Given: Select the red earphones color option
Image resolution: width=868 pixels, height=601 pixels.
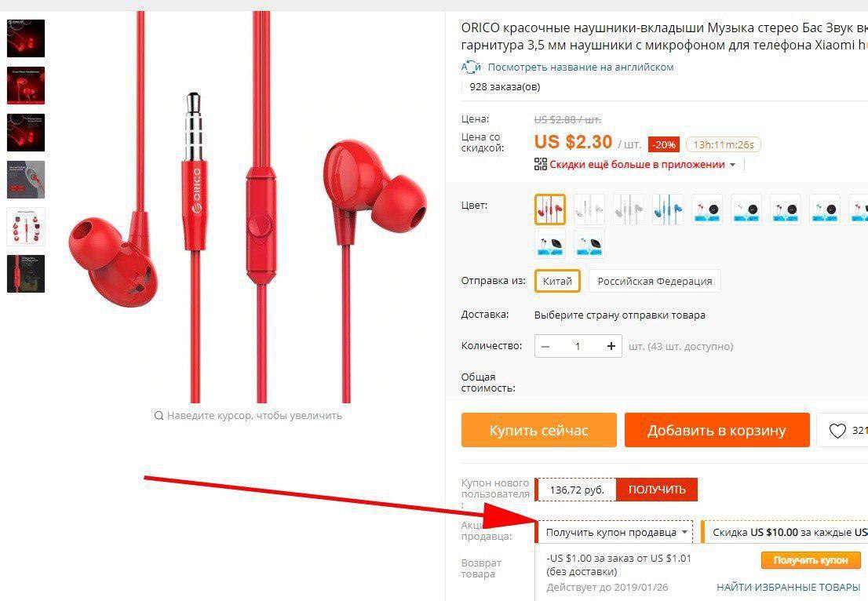Looking at the screenshot, I should [549, 209].
